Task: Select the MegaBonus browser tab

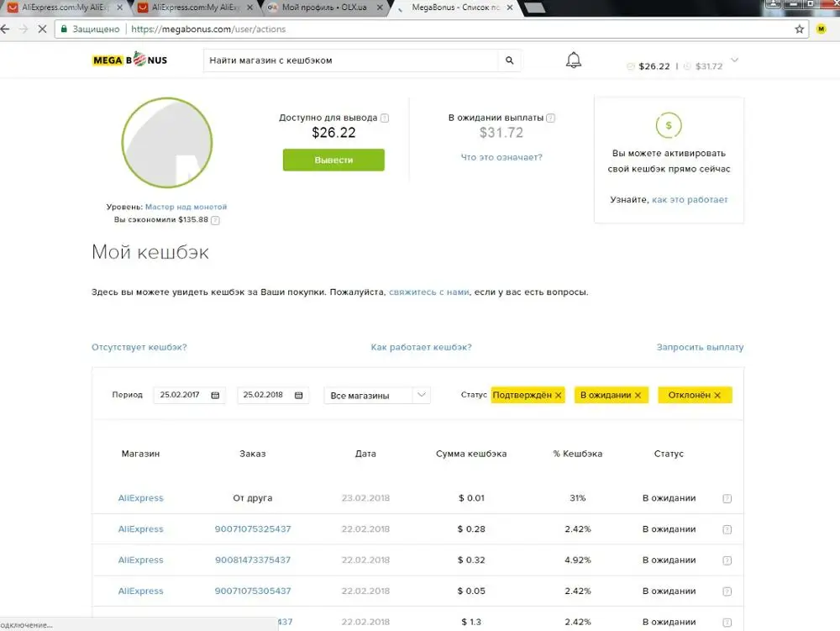Action: [455, 8]
